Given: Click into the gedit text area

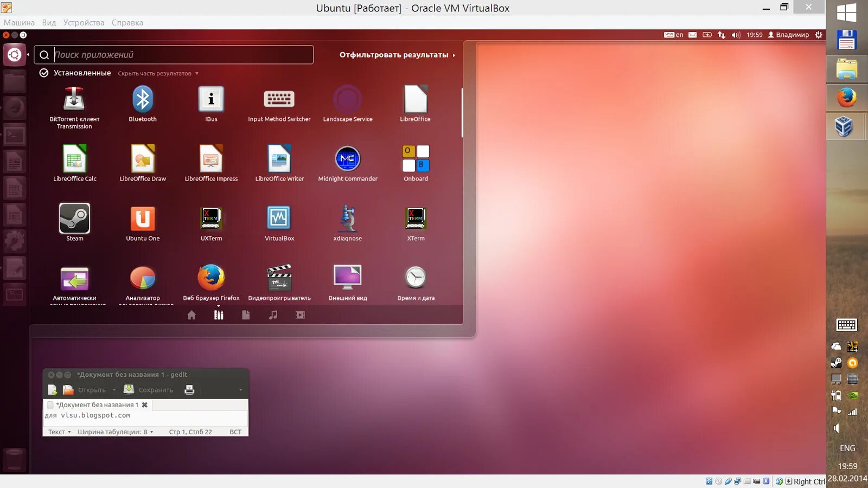Looking at the screenshot, I should (145, 418).
